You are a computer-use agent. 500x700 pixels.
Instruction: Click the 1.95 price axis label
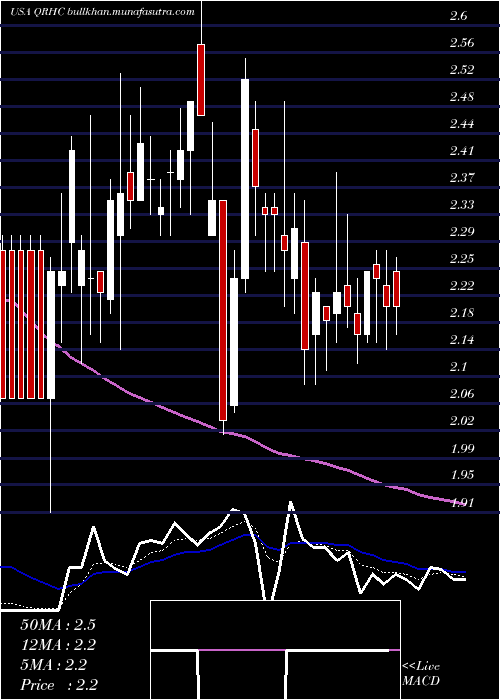coord(462,475)
